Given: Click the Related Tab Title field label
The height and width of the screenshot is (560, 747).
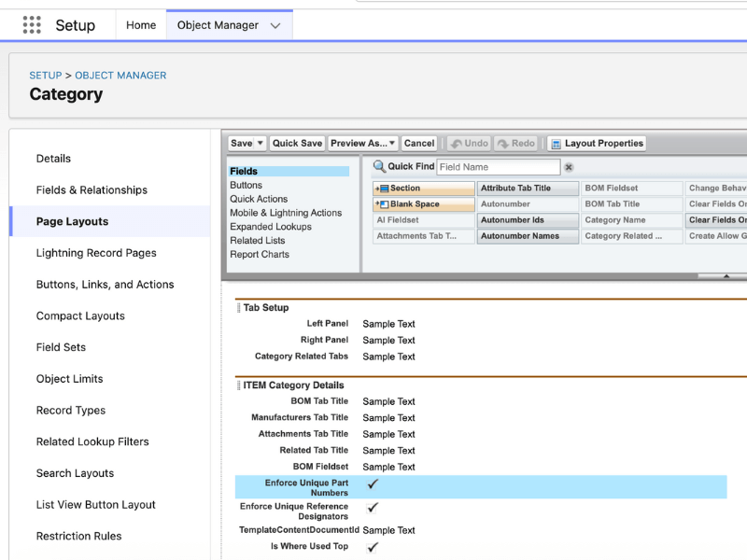Looking at the screenshot, I should click(x=314, y=450).
